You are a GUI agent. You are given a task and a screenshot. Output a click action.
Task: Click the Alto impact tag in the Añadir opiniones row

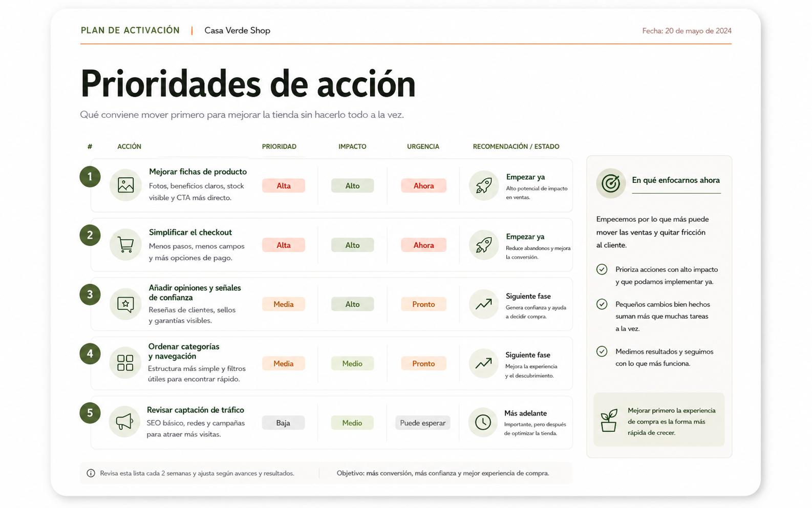352,304
